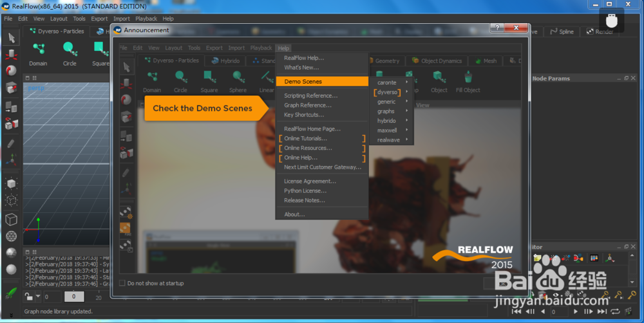The height and width of the screenshot is (323, 644).
Task: Expand left toolbar with double chevron
Action: click(11, 315)
